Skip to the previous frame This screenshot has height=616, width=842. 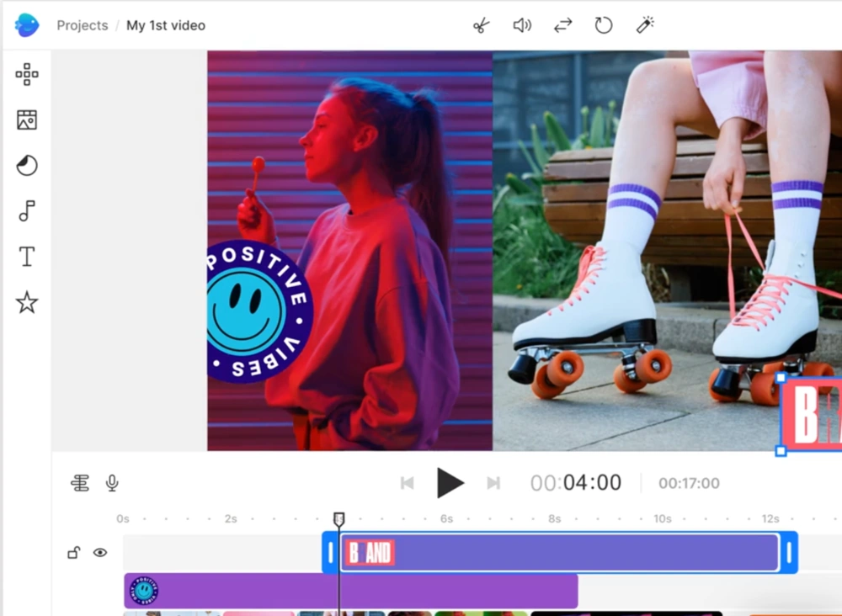pos(408,483)
